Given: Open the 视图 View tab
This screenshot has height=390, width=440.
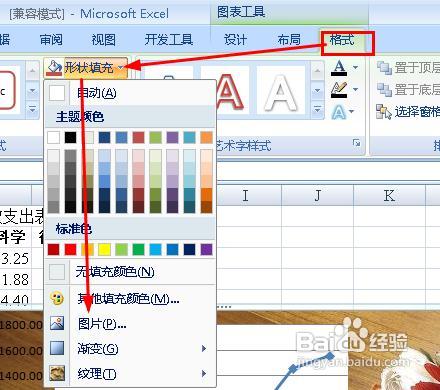Looking at the screenshot, I should (104, 40).
